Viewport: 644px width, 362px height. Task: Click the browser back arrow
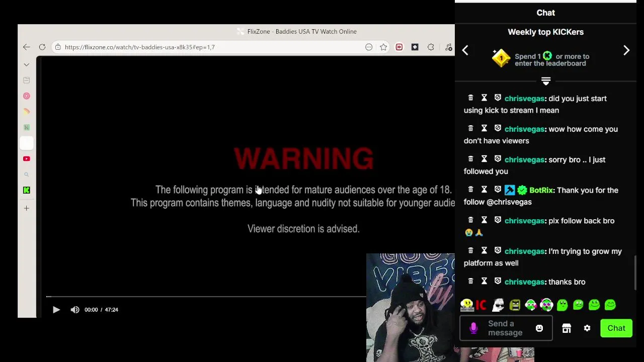(26, 47)
